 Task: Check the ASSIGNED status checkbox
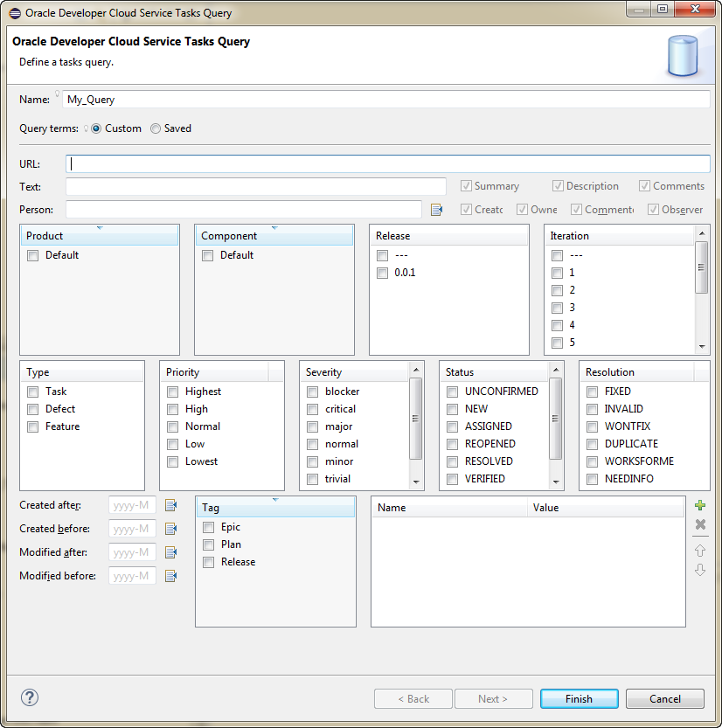[452, 426]
